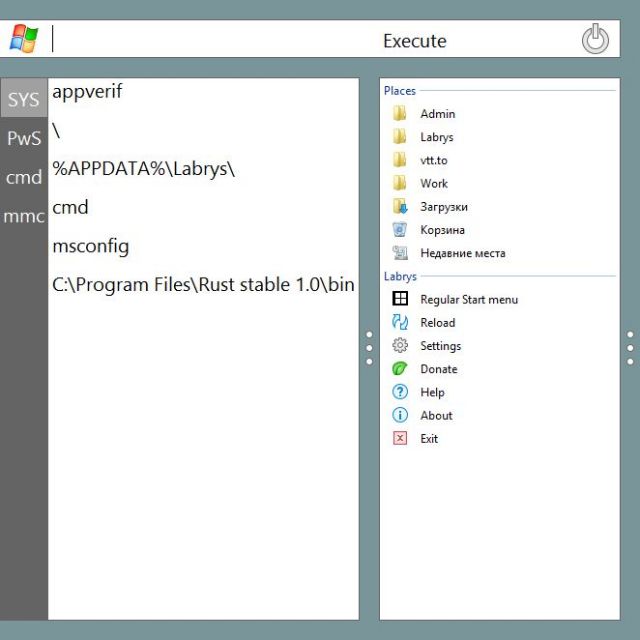Open the mmc tab

[x=23, y=216]
